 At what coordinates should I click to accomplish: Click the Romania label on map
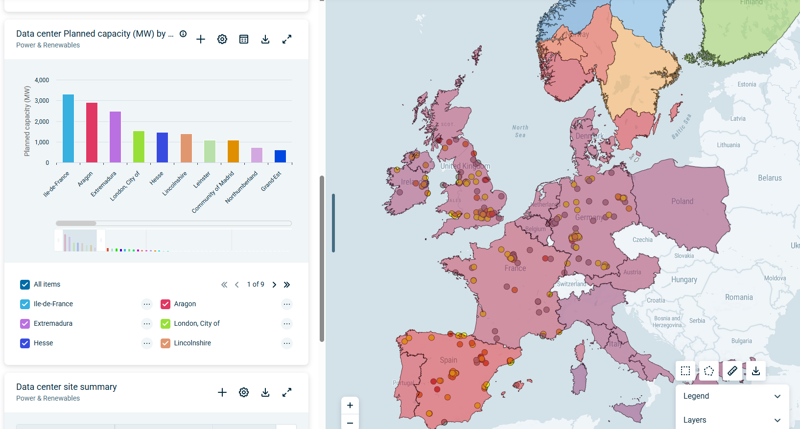coord(739,297)
